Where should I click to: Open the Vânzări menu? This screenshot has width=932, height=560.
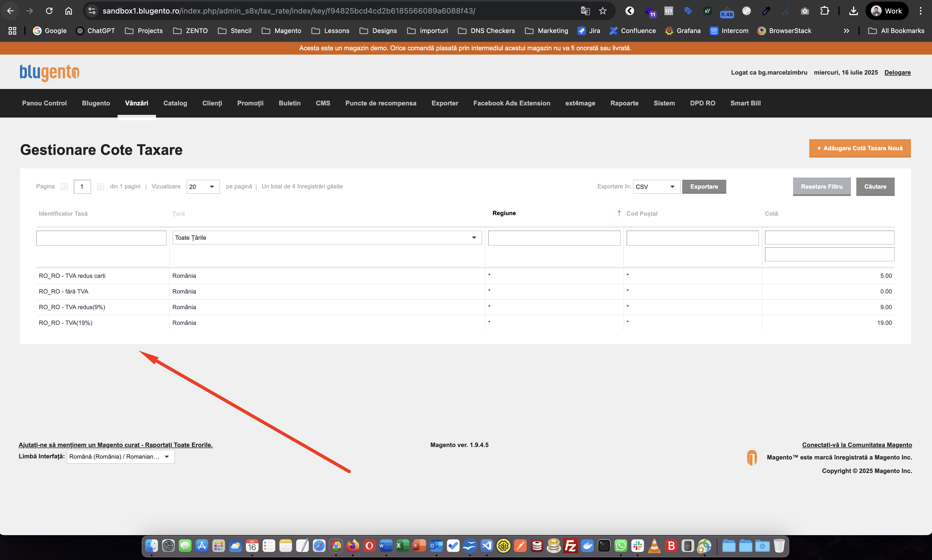(x=137, y=103)
